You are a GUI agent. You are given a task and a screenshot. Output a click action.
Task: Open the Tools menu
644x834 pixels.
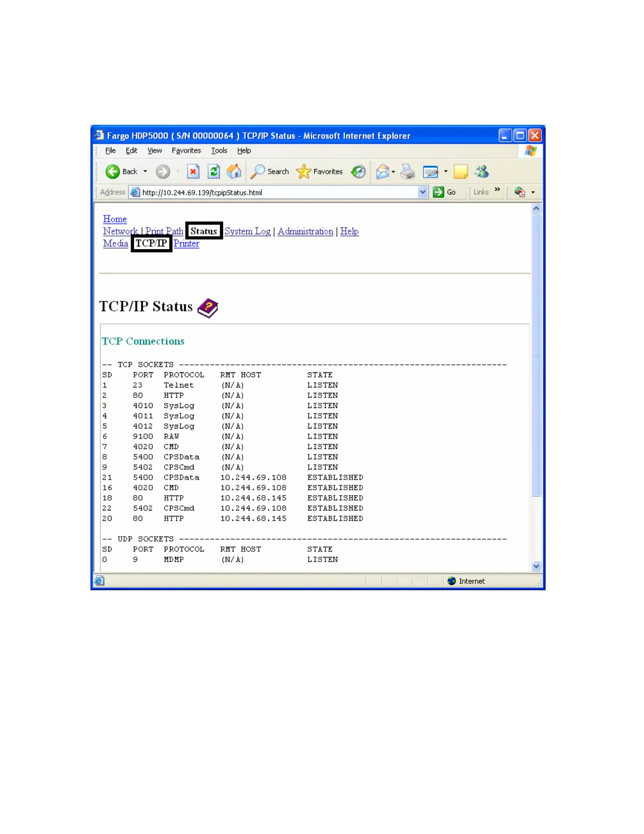pyautogui.click(x=219, y=151)
